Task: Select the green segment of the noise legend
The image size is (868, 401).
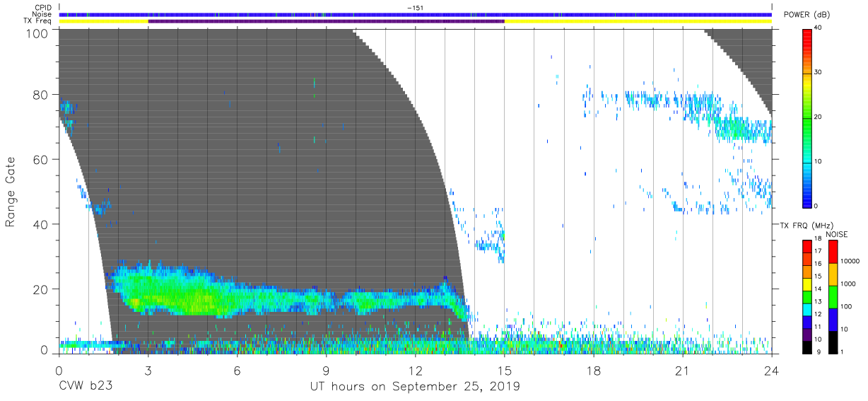Action: pos(833,297)
